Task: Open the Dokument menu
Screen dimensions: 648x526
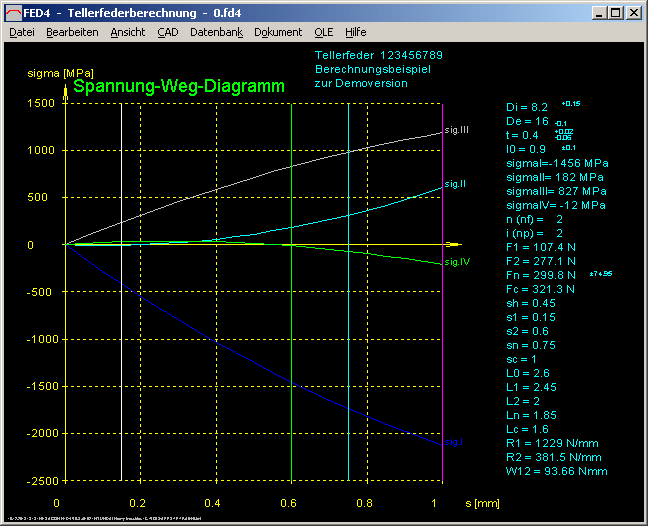Action: [x=278, y=32]
